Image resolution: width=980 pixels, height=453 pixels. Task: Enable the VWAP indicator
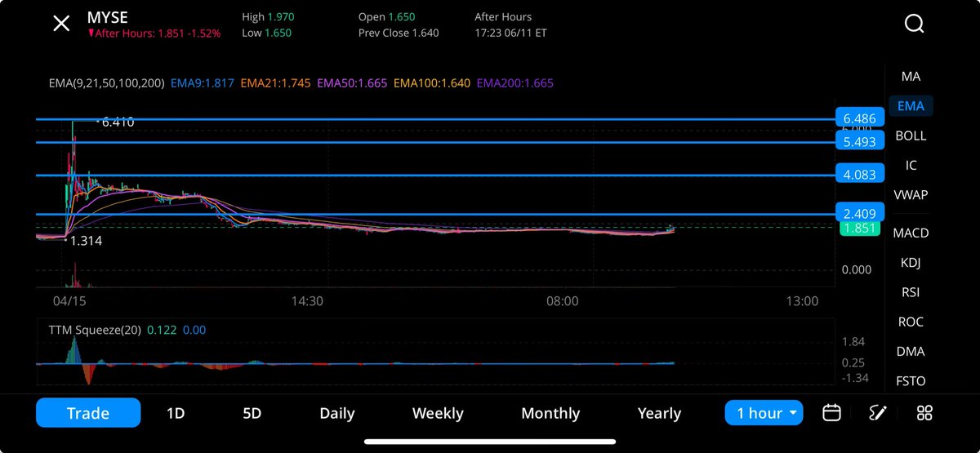click(x=911, y=194)
